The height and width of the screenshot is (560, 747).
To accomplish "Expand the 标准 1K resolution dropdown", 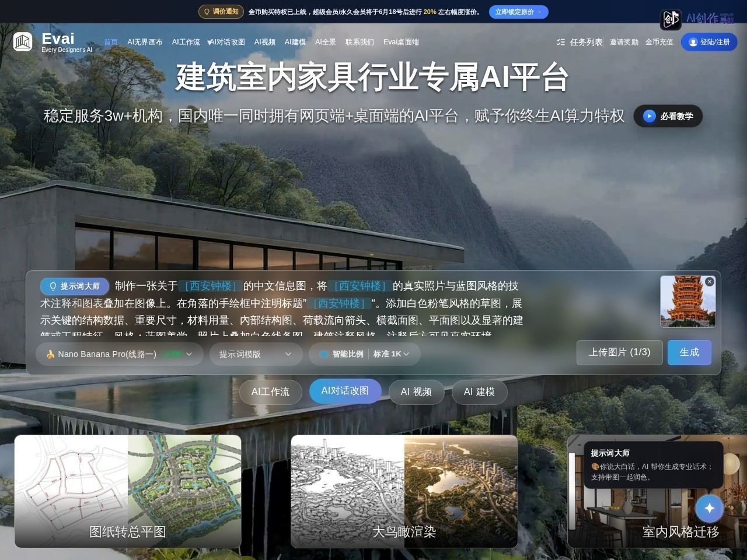I will (392, 354).
